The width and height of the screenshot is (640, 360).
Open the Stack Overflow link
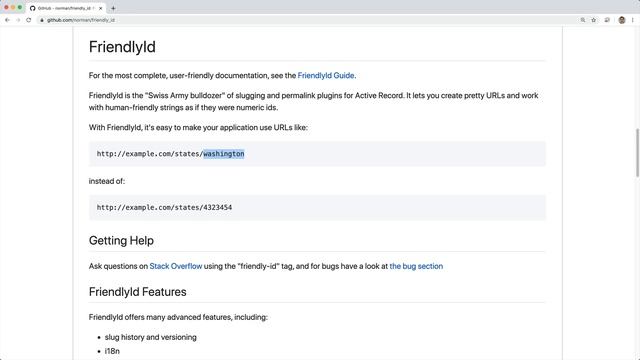click(x=176, y=266)
